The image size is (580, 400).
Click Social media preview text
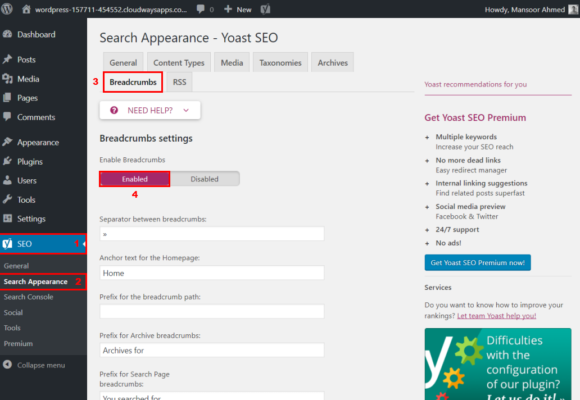pyautogui.click(x=470, y=206)
